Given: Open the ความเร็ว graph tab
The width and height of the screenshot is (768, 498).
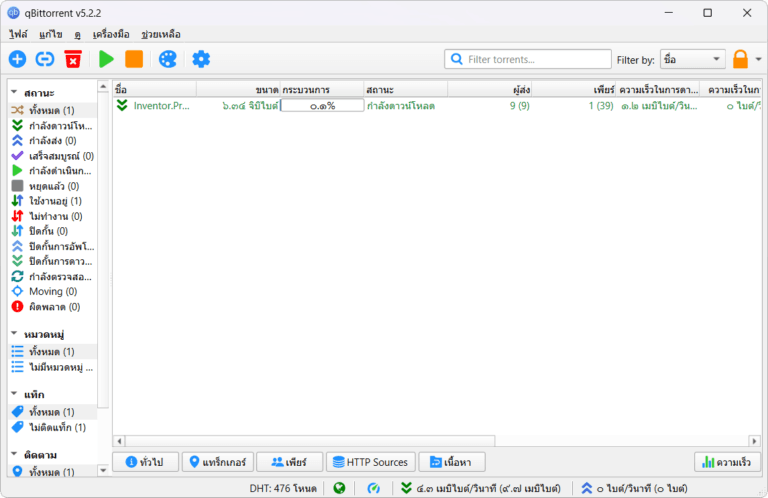Looking at the screenshot, I should [x=727, y=462].
